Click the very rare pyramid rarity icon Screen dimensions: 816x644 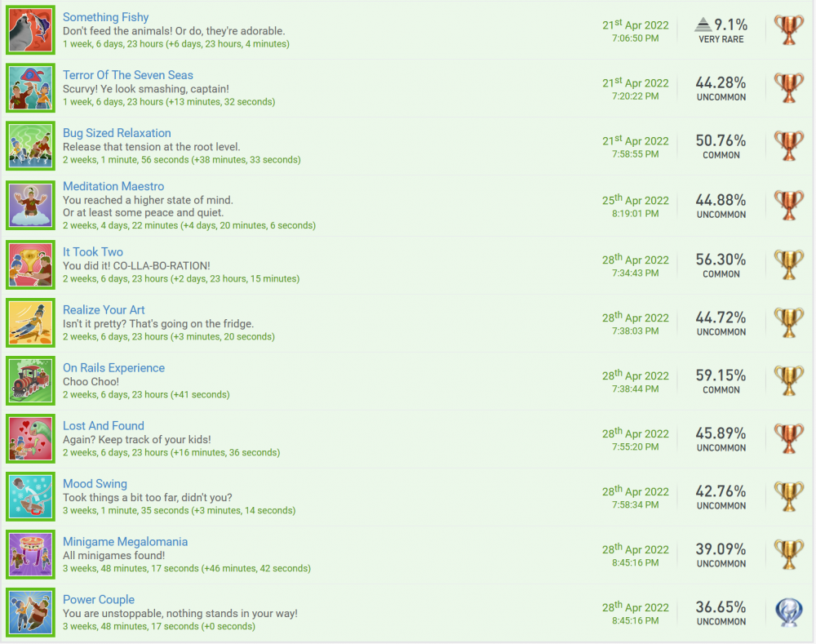point(702,24)
